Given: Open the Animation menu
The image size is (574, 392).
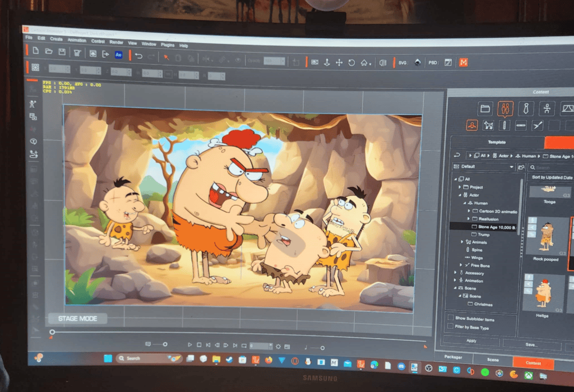Looking at the screenshot, I should pos(77,40).
